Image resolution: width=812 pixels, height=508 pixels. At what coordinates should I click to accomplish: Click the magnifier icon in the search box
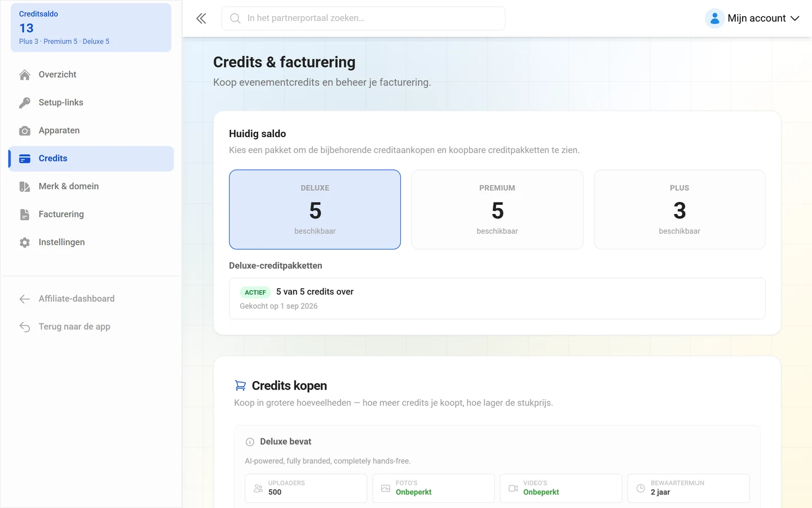click(x=235, y=19)
